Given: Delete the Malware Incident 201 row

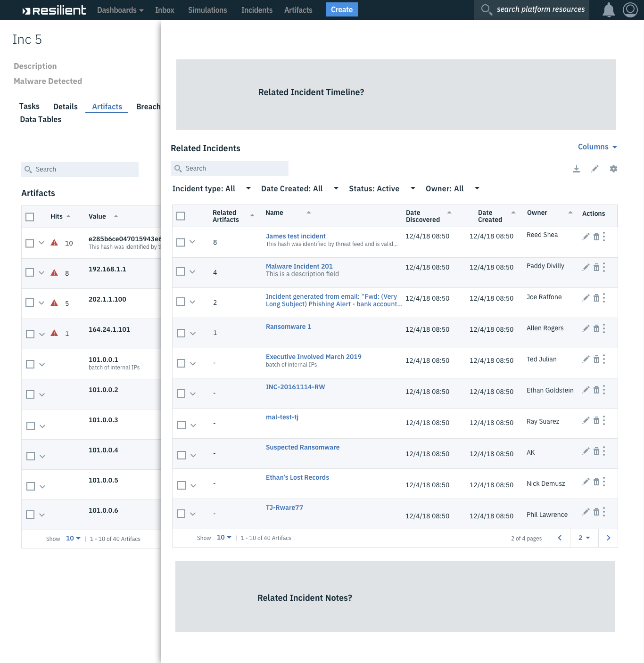Looking at the screenshot, I should [x=596, y=267].
